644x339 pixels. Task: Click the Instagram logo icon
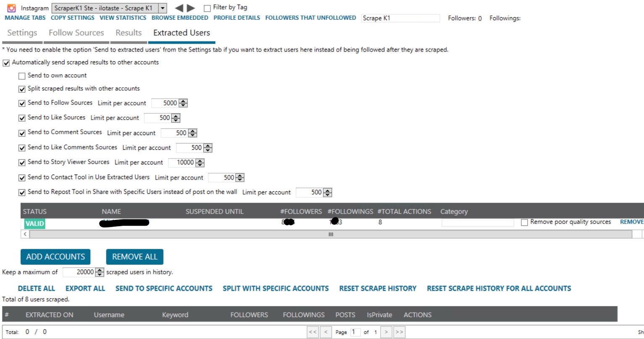pyautogui.click(x=12, y=8)
